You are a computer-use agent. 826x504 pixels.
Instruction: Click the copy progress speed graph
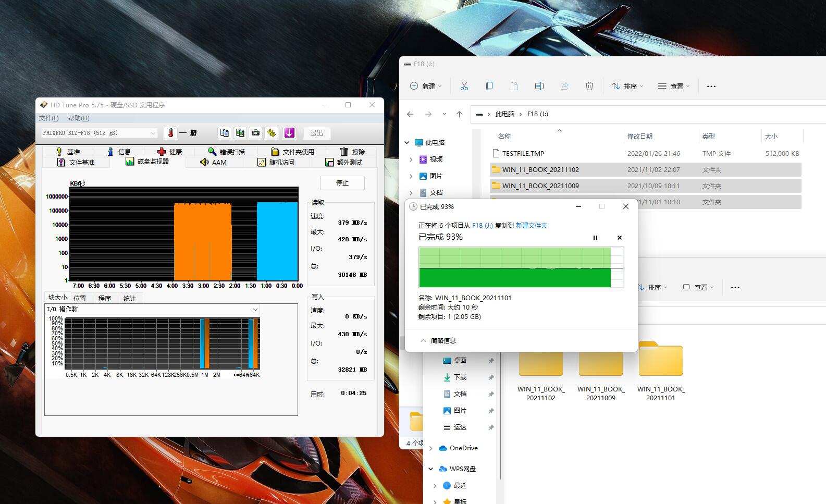point(521,267)
